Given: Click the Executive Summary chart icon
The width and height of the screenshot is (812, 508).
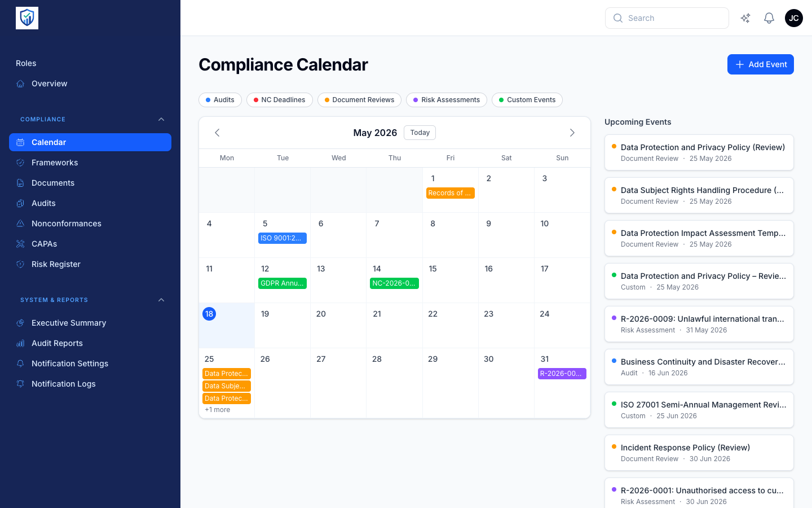Looking at the screenshot, I should (x=20, y=323).
